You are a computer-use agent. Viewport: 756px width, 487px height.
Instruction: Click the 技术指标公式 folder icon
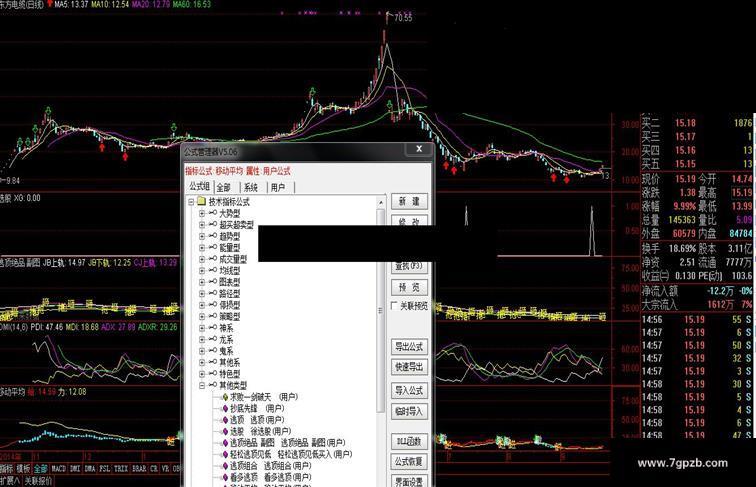[202, 201]
